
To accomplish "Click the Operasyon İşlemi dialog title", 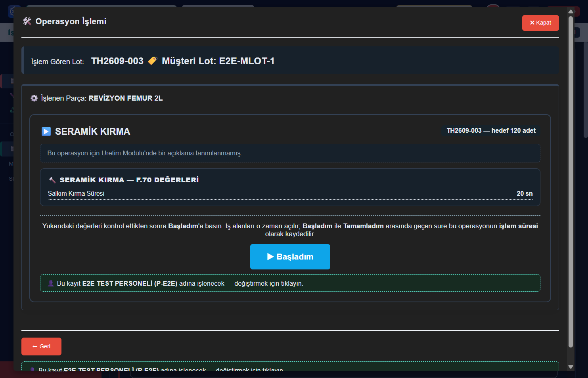I will click(71, 21).
